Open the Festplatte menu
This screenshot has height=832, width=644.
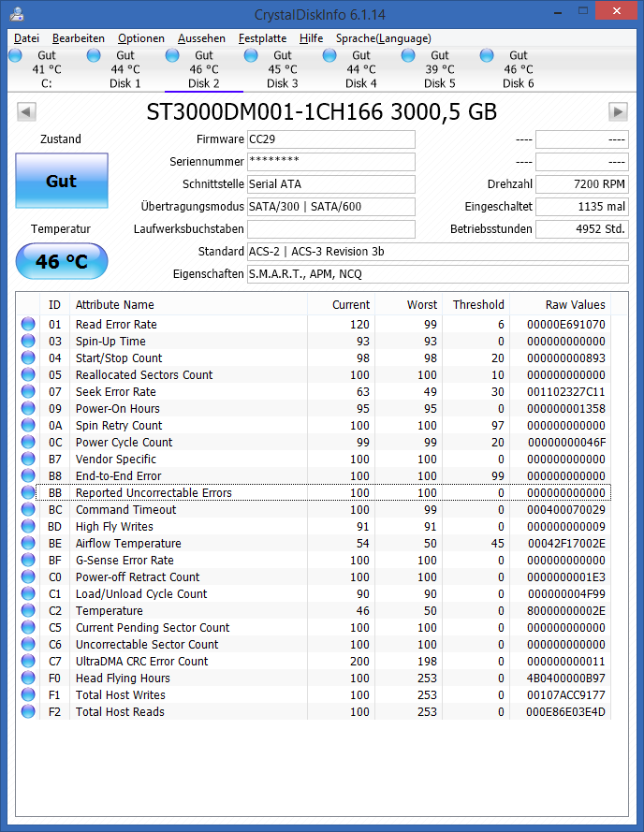[x=262, y=38]
